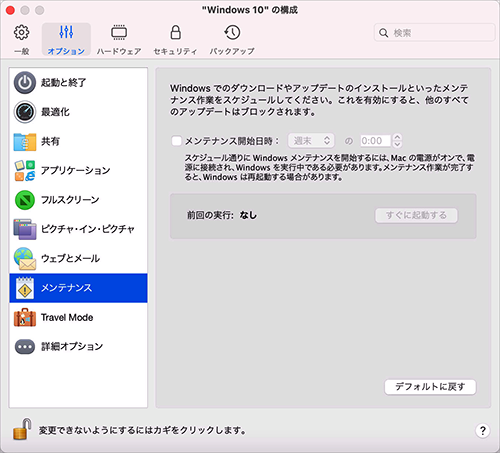Image resolution: width=500 pixels, height=453 pixels.
Task: Select the フルスクリーン green icon
Action: point(25,200)
